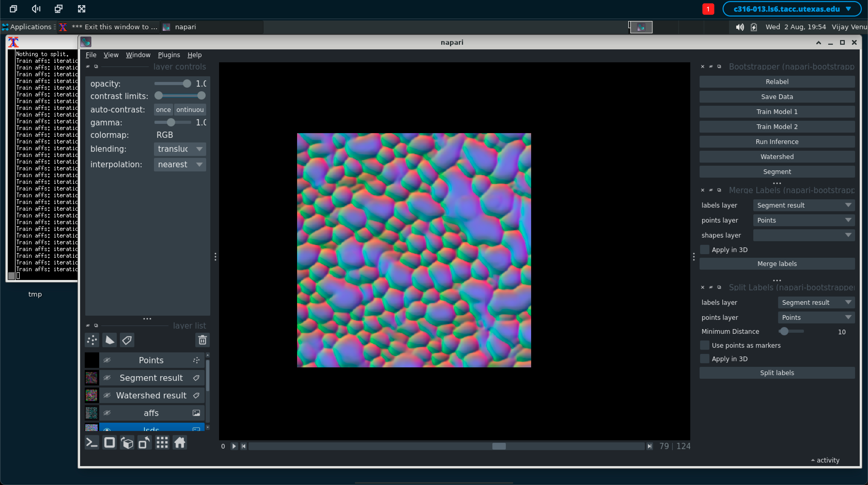Open the Plugins menu
868x485 pixels.
coord(169,55)
